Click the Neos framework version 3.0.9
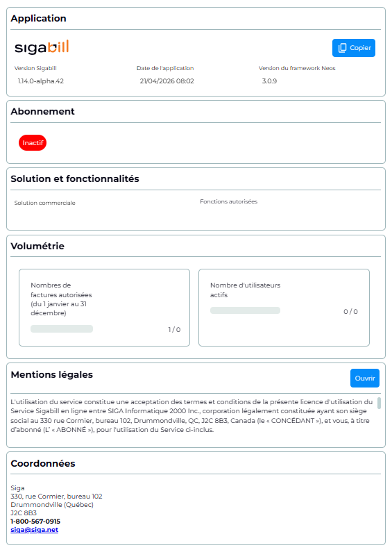392x550 pixels. tap(269, 81)
